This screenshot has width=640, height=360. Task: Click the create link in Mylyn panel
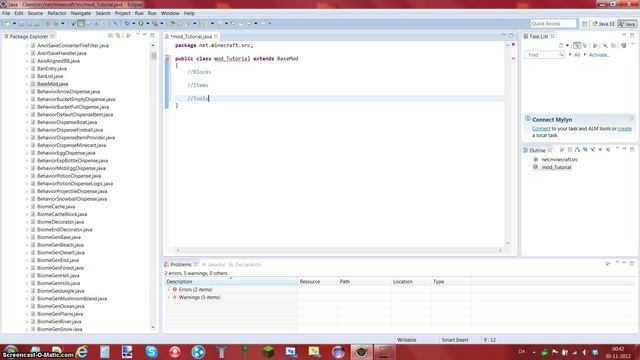point(624,129)
